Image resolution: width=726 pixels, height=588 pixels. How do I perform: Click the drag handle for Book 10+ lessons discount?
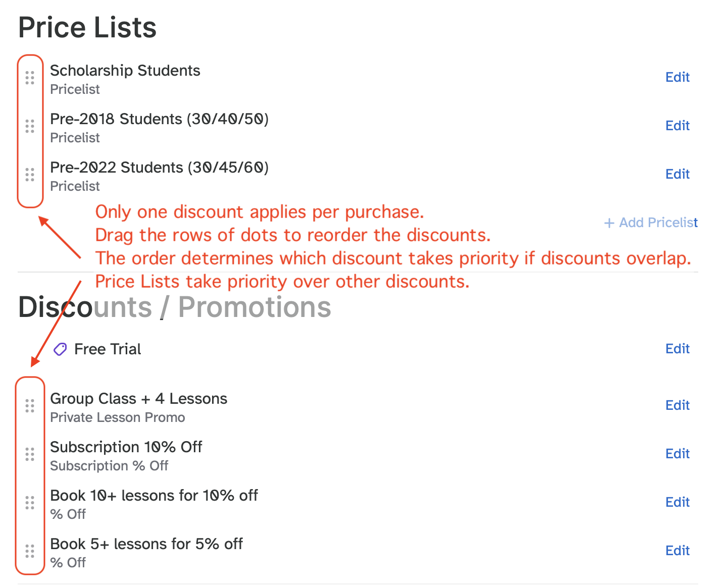click(x=30, y=502)
